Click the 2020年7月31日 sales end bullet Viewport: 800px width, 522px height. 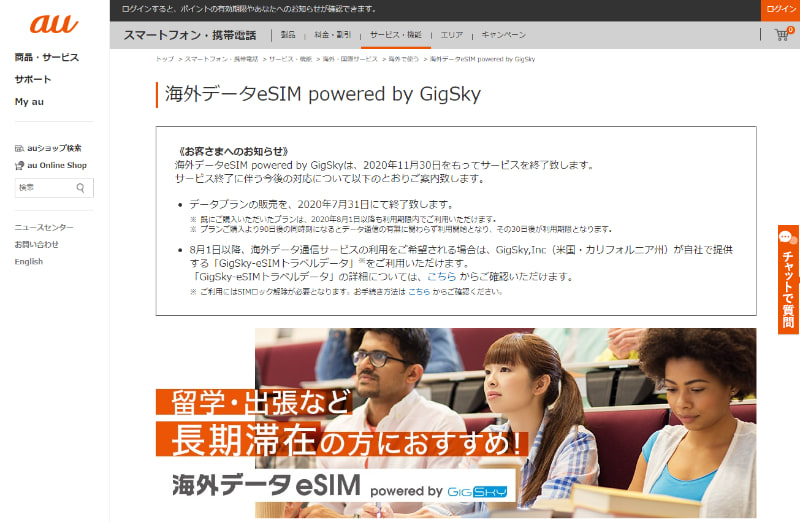321,205
